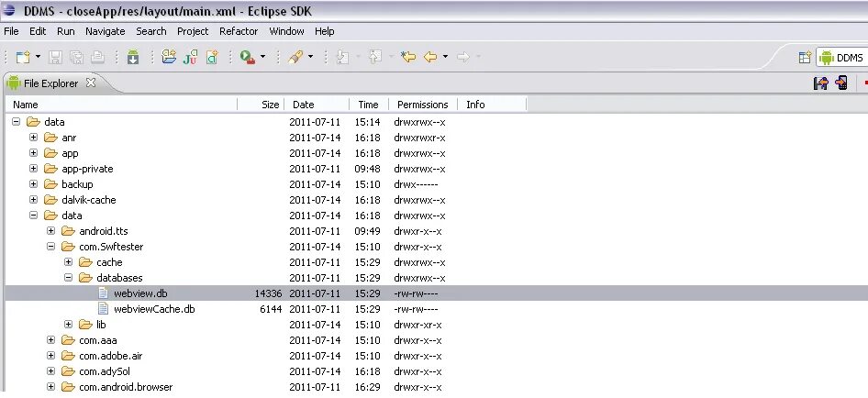Close the File Explorer tab
This screenshot has height=398, width=868.
tap(91, 83)
